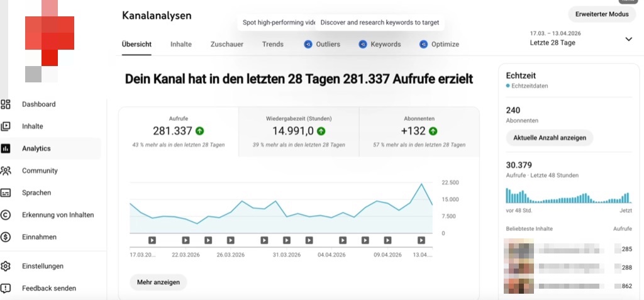Image resolution: width=644 pixels, height=300 pixels.
Task: Open the copyright icon for Erkennung von Inhalten
Action: coord(5,215)
